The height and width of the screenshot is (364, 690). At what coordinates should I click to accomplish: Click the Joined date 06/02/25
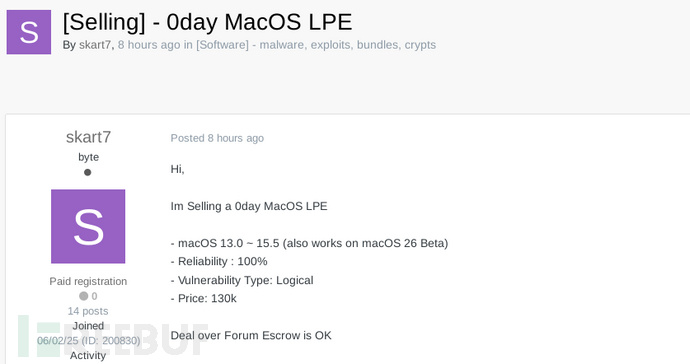(58, 341)
